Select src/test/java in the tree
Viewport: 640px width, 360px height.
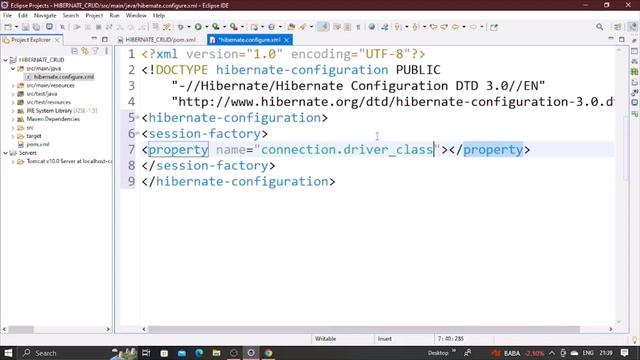point(42,94)
